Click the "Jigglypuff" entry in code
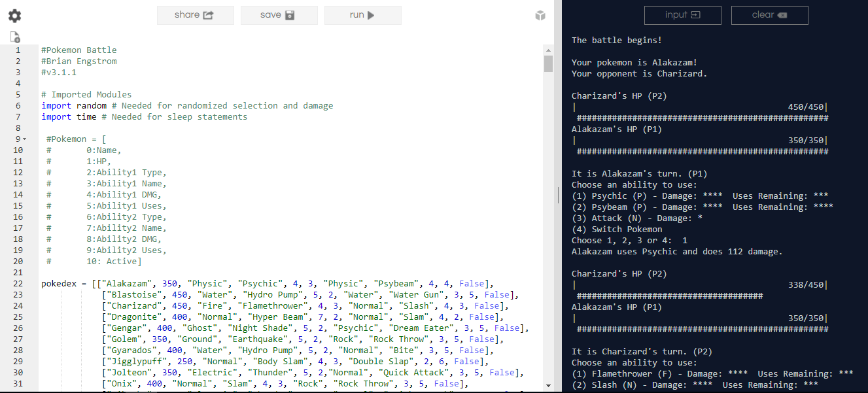This screenshot has height=393, width=868. point(137,362)
